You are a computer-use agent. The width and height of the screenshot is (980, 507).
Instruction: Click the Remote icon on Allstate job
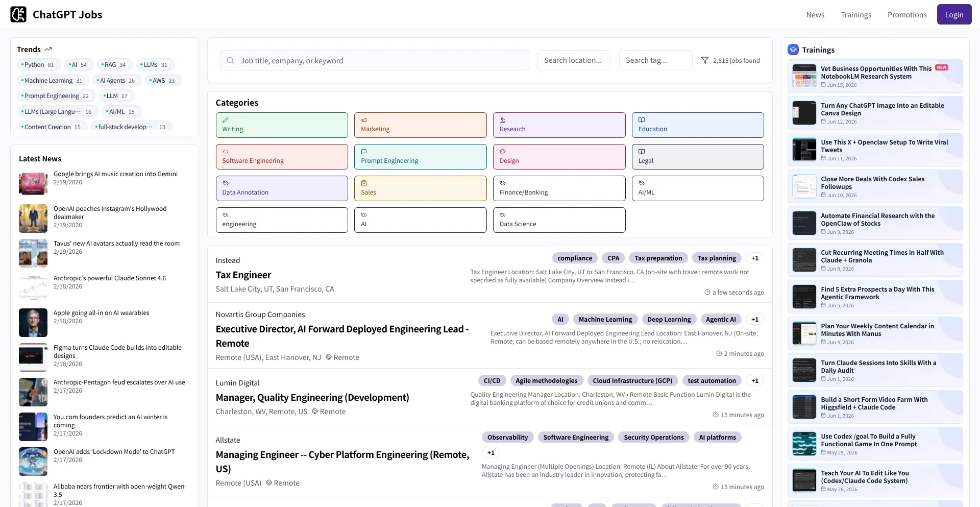[x=269, y=483]
